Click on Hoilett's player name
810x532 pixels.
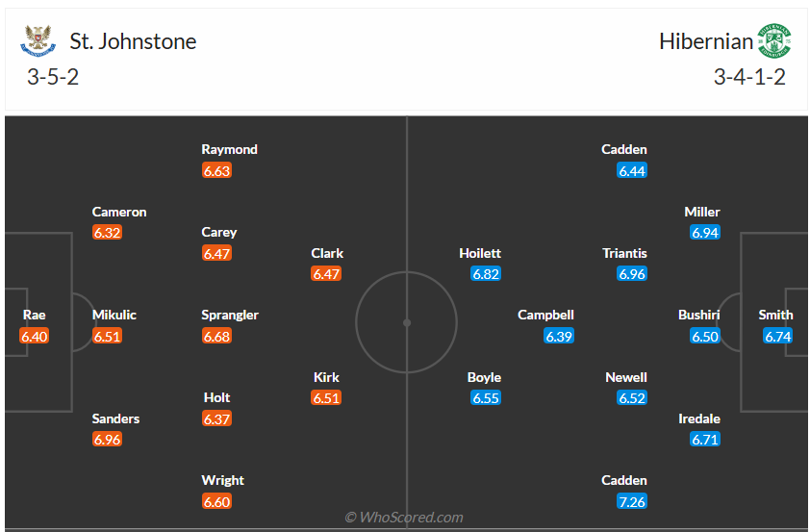pyautogui.click(x=480, y=253)
